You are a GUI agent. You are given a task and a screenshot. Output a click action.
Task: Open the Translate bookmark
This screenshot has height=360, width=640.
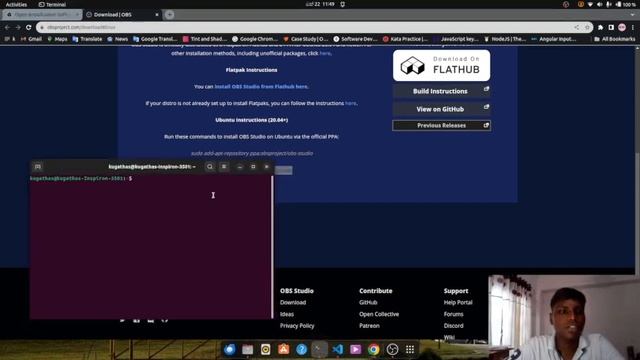[87, 39]
